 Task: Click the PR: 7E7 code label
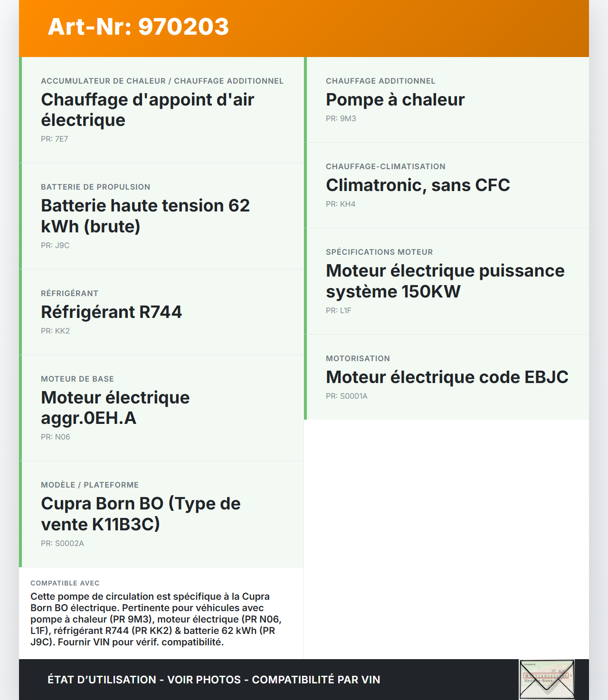click(55, 139)
